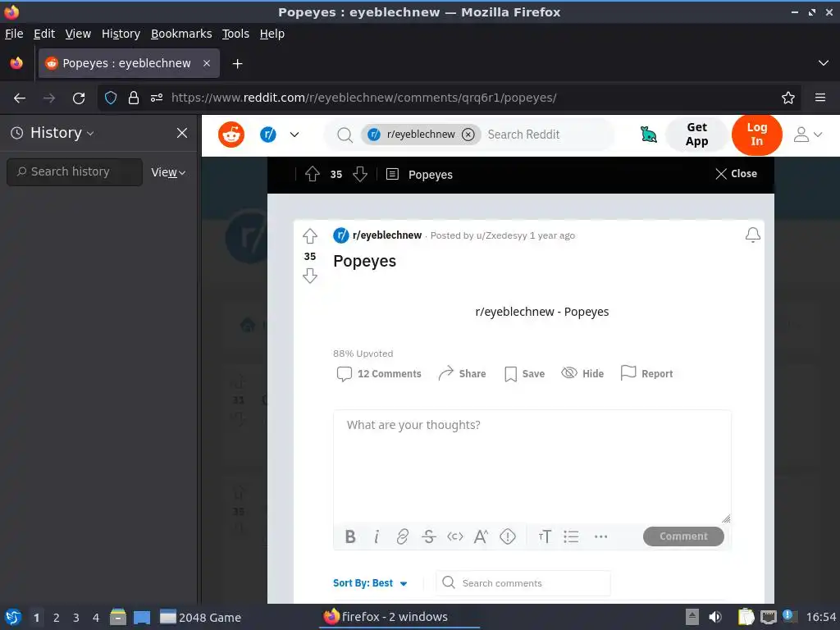Image resolution: width=840 pixels, height=630 pixels.
Task: Bookmark this page with the star icon
Action: pyautogui.click(x=788, y=98)
